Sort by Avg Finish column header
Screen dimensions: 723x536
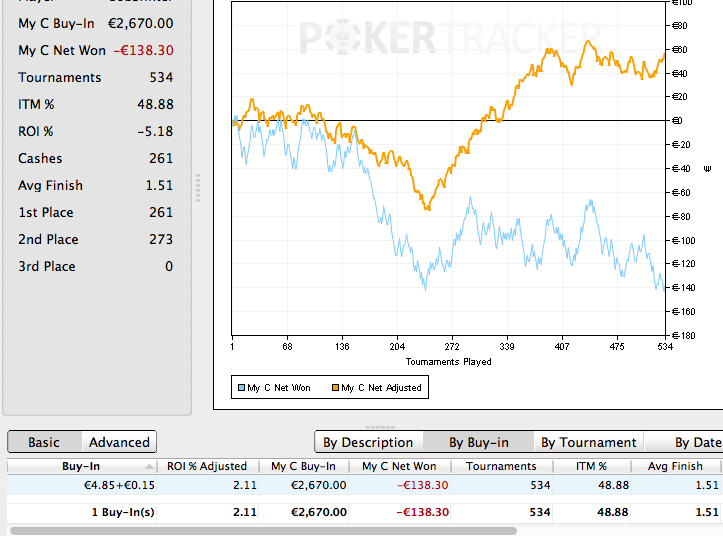click(675, 466)
